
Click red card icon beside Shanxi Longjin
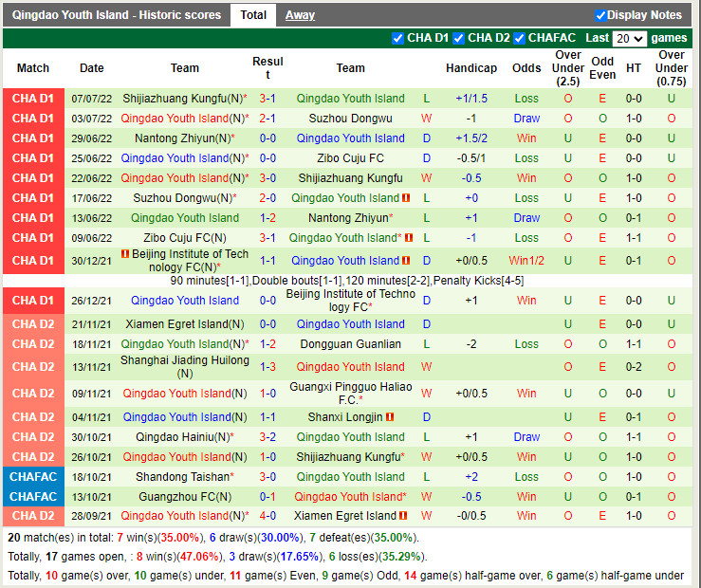tap(390, 417)
